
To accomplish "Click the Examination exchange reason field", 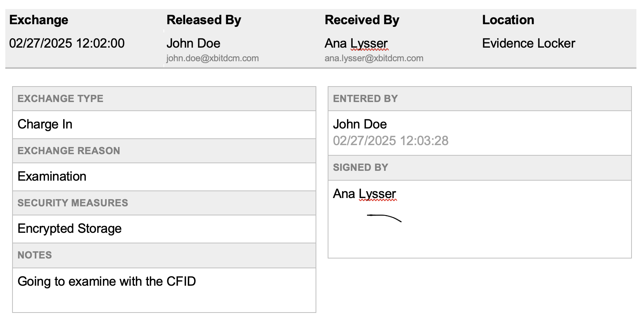I will pyautogui.click(x=164, y=177).
